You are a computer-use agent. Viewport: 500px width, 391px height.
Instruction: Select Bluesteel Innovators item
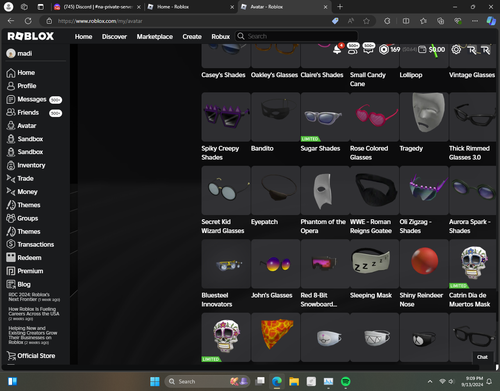[226, 264]
